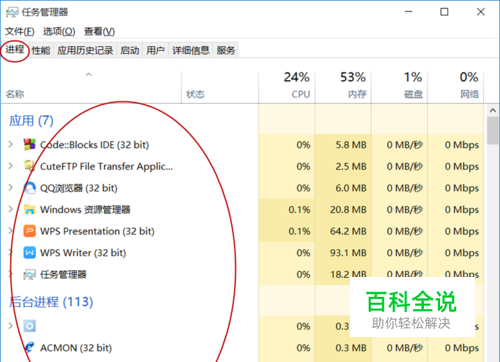Open the 查看(V) menu
This screenshot has width=500, height=362.
point(99,31)
